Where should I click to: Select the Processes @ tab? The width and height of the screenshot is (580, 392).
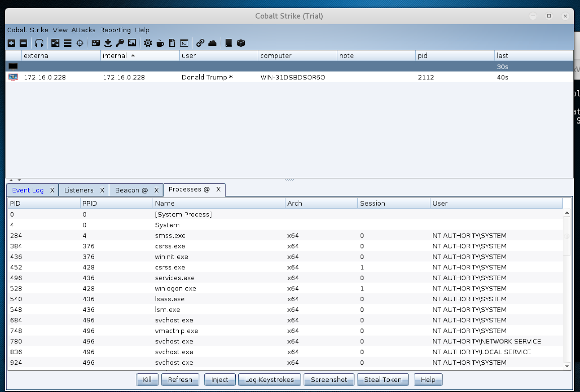point(189,190)
